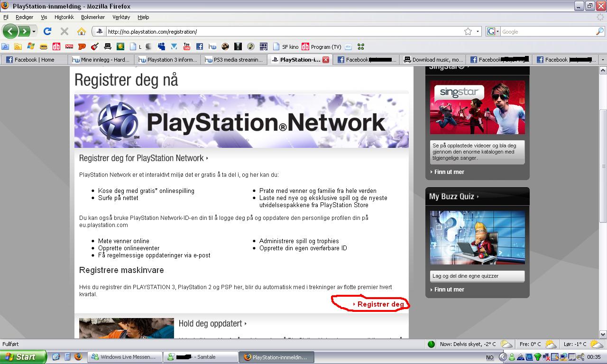Open Internet Explorer from quick launch
607x364 pixels.
pos(56,357)
